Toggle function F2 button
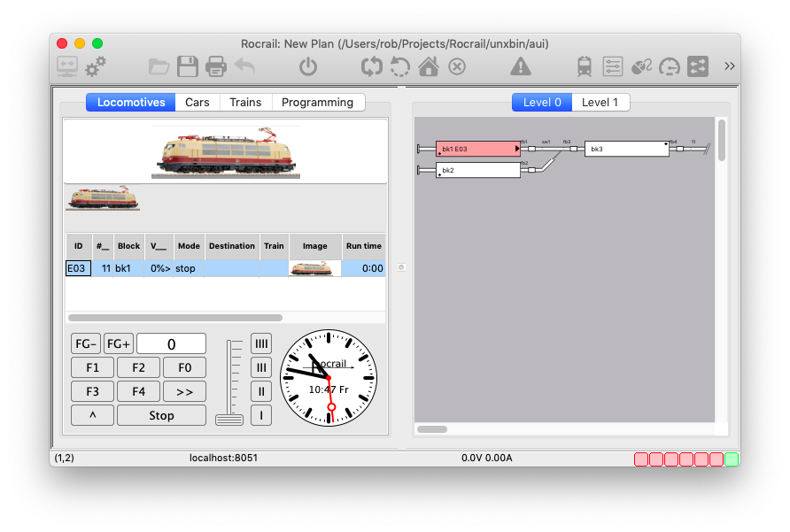Screen dimensions: 790x532 coord(138,367)
